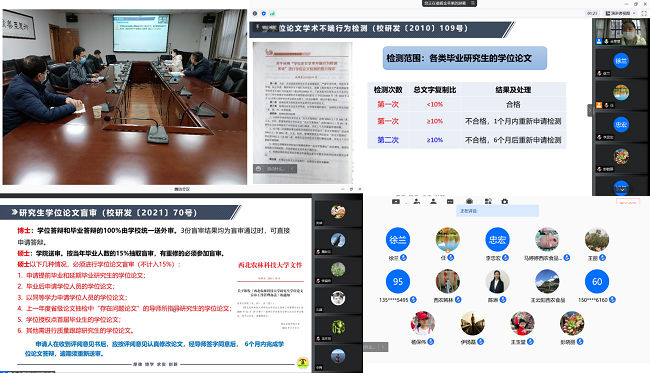The image size is (650, 373).
Task: Select the 徐兰 participant tile in sidebar
Action: coord(621,63)
